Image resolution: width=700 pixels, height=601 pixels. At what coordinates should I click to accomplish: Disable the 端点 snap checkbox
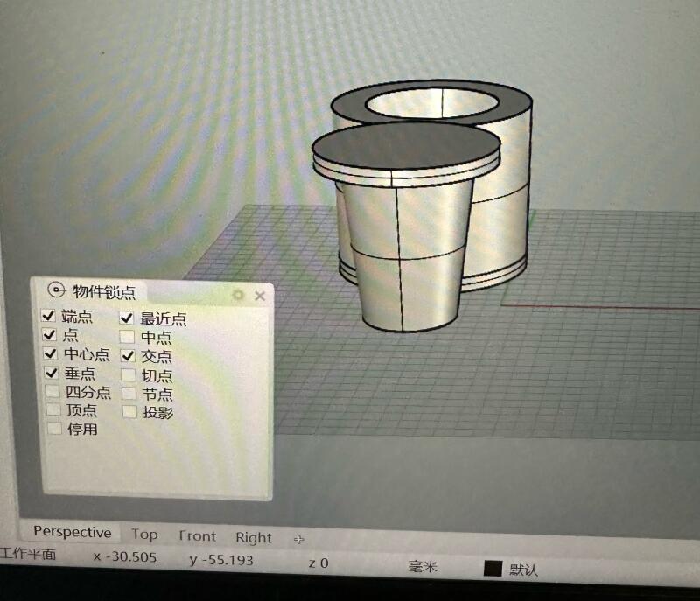point(49,315)
